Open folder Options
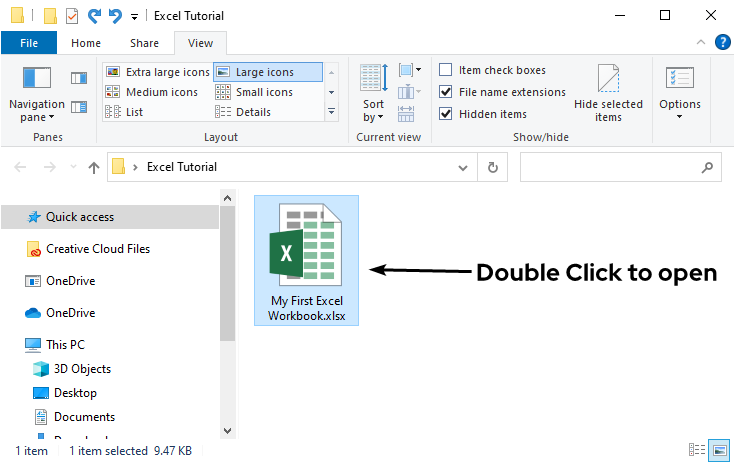Screen dimensions: 735x463 (679, 92)
